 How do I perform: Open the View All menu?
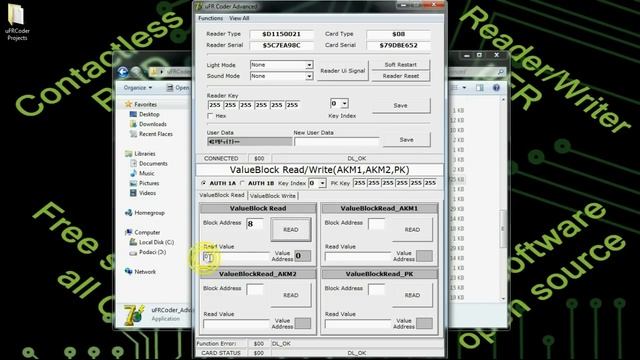click(239, 18)
